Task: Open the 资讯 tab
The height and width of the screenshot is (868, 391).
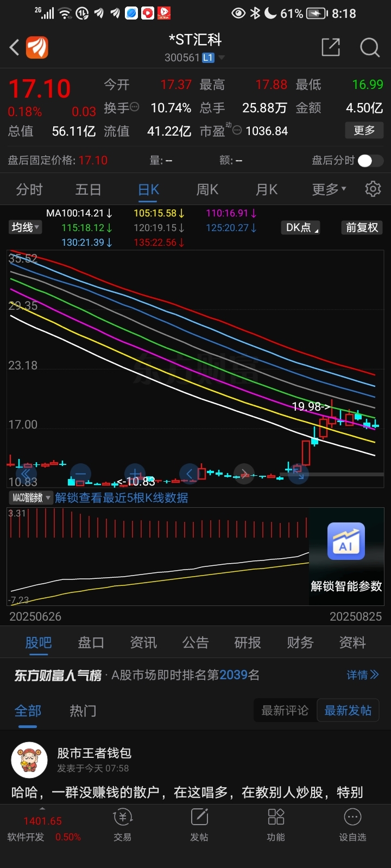Action: click(x=143, y=643)
